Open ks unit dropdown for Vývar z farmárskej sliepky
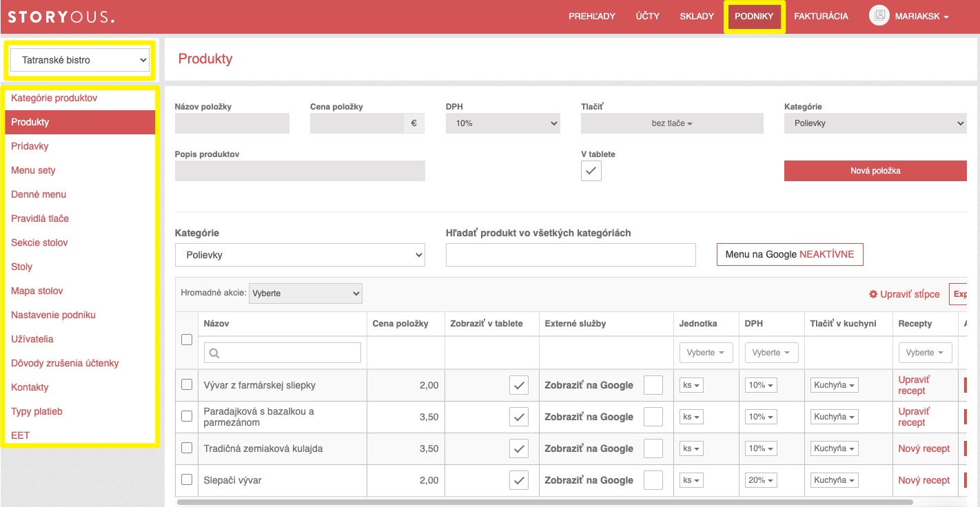980x507 pixels. click(x=691, y=385)
